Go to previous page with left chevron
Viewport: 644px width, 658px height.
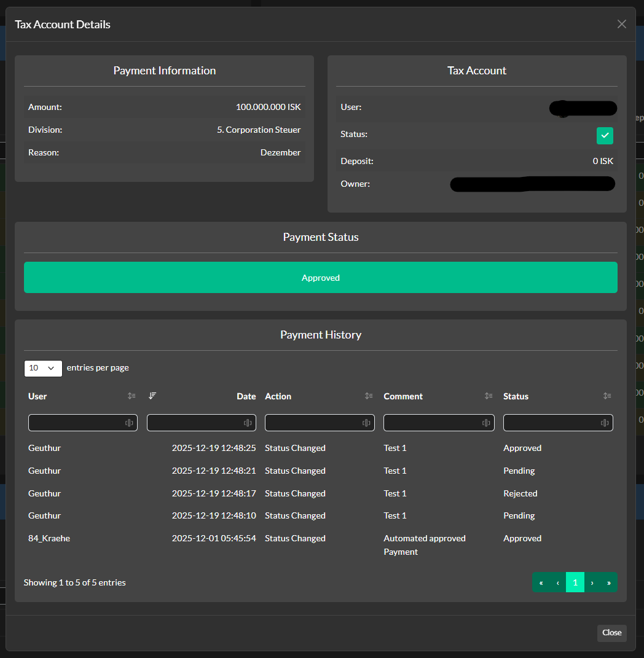[558, 582]
